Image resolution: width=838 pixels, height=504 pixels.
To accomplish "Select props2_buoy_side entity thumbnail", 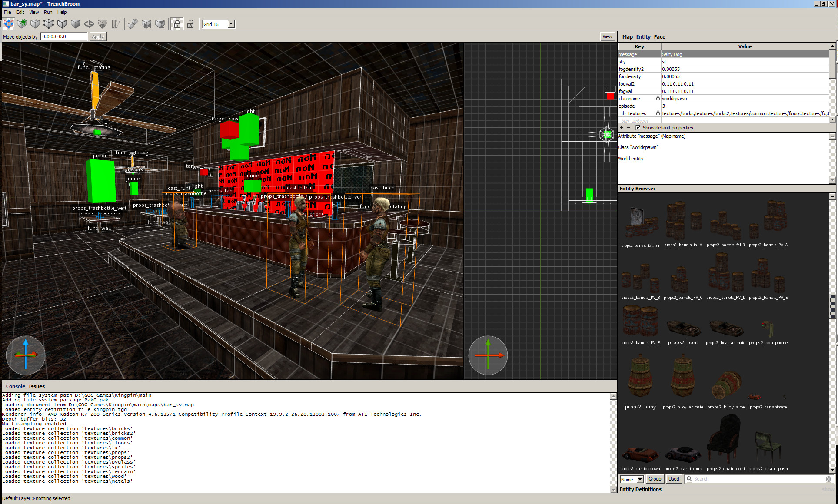I will pos(725,385).
